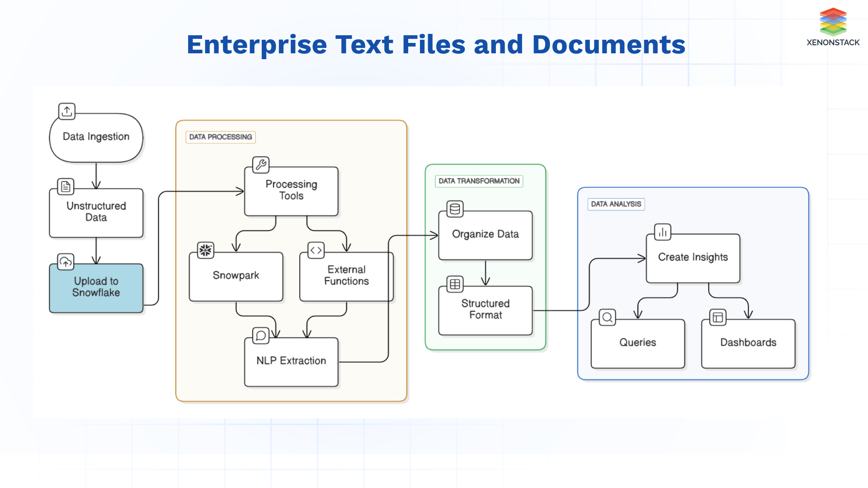Click the cloud upload icon on Upload to Snowflake
868x488 pixels.
pyautogui.click(x=65, y=261)
